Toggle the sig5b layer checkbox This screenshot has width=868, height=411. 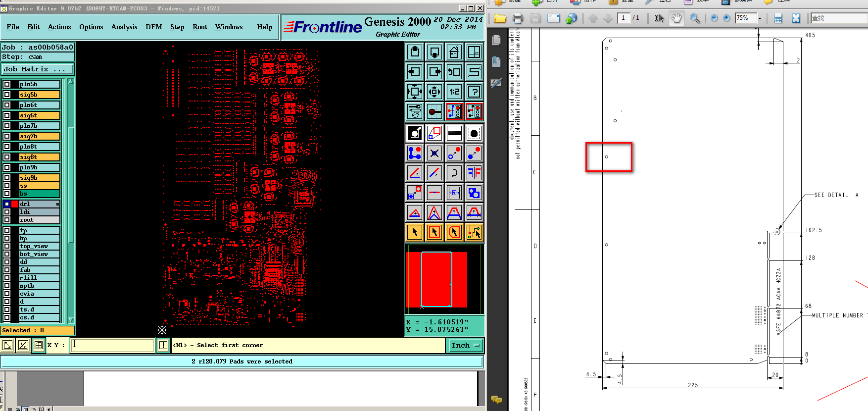(7, 95)
